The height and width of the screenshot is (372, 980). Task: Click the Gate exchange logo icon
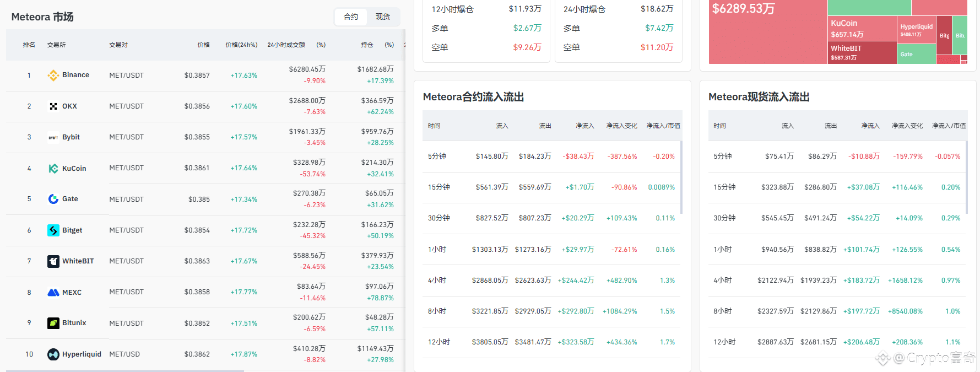click(53, 199)
